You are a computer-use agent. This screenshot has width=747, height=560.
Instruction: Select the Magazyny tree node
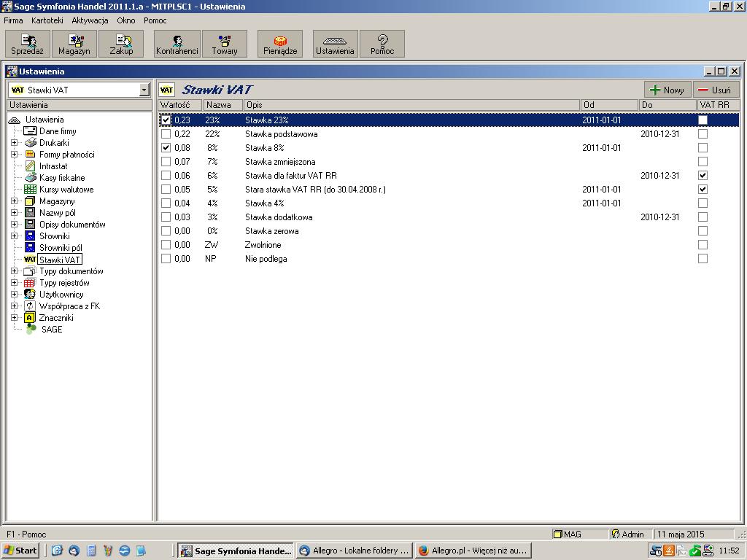pos(57,201)
